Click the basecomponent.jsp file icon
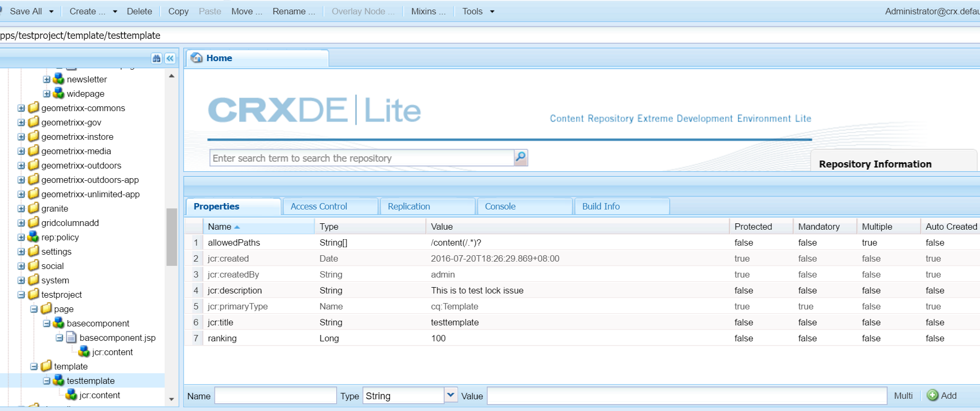Image resolution: width=980 pixels, height=411 pixels. pos(71,338)
